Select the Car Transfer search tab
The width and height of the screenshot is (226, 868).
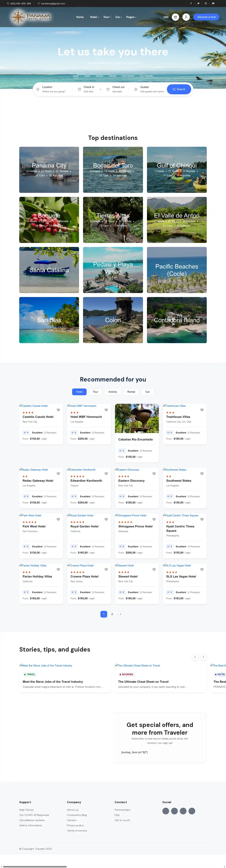pos(146,76)
